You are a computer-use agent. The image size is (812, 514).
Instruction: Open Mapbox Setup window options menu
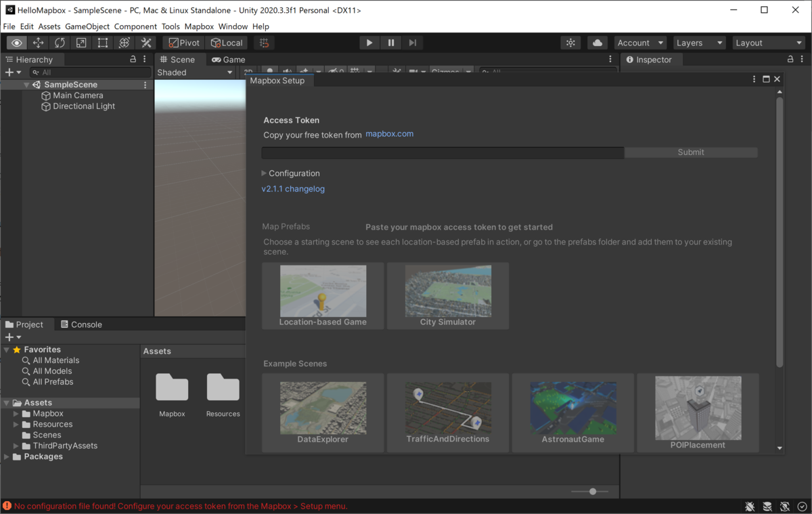pos(754,80)
